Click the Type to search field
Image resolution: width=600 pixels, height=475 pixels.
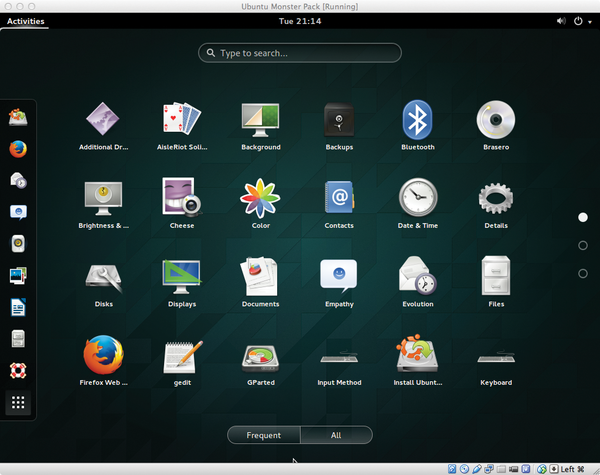[x=300, y=53]
